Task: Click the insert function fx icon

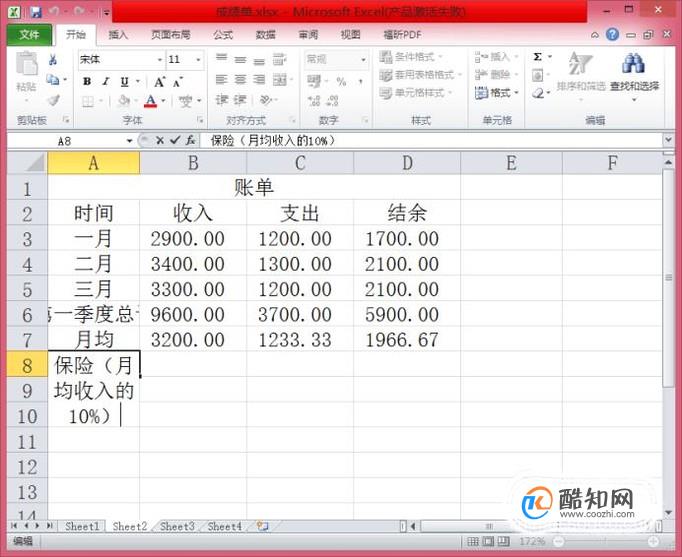Action: pyautogui.click(x=190, y=140)
